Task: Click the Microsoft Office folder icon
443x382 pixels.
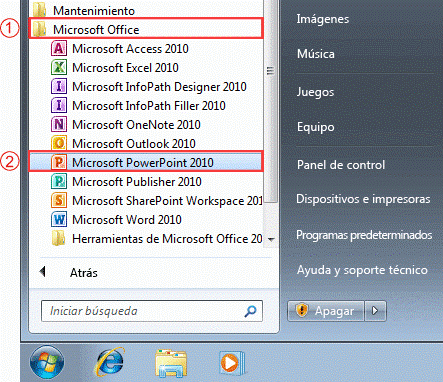Action: tap(40, 30)
